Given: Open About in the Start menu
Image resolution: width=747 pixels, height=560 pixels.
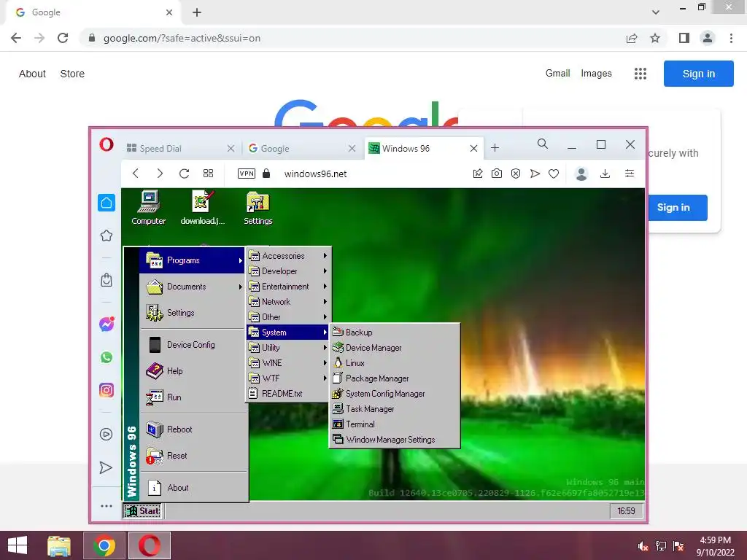Looking at the screenshot, I should coord(193,488).
